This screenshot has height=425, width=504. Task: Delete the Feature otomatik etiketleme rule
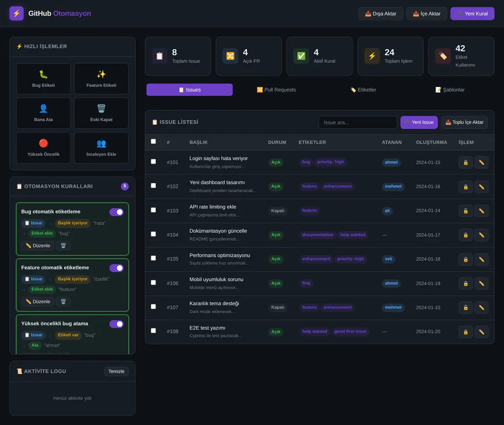tap(63, 301)
